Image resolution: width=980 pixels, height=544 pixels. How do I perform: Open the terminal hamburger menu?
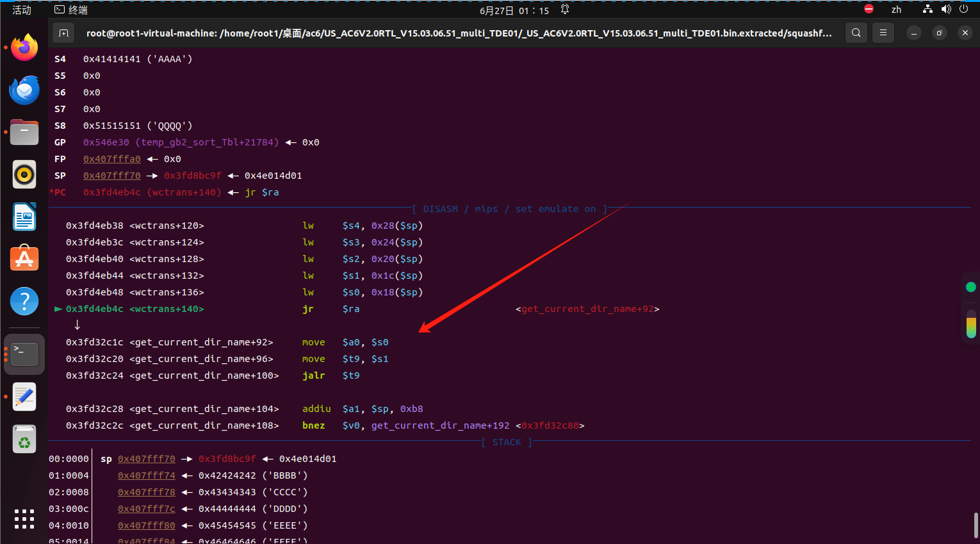pos(883,33)
